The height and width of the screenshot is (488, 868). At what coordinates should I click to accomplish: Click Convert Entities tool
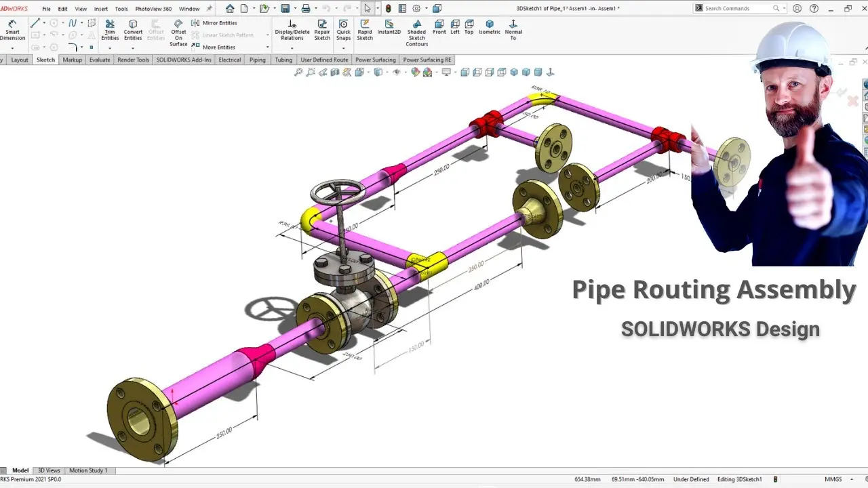(x=133, y=30)
